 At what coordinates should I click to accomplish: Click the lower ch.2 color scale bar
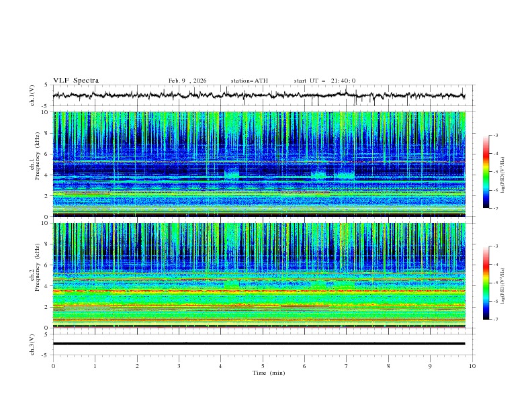(486, 283)
